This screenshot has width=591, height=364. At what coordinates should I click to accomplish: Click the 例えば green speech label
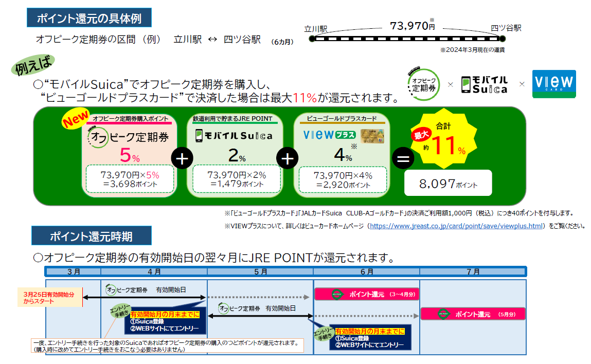33,65
